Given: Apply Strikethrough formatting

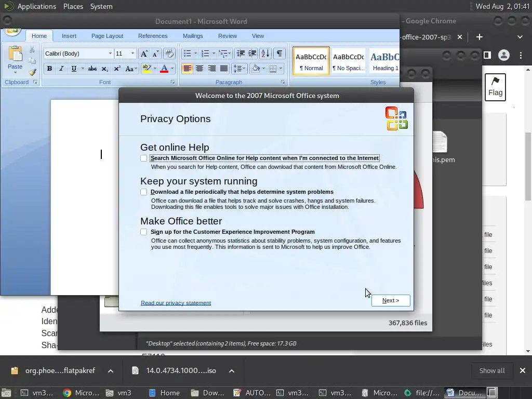Looking at the screenshot, I should tap(92, 69).
